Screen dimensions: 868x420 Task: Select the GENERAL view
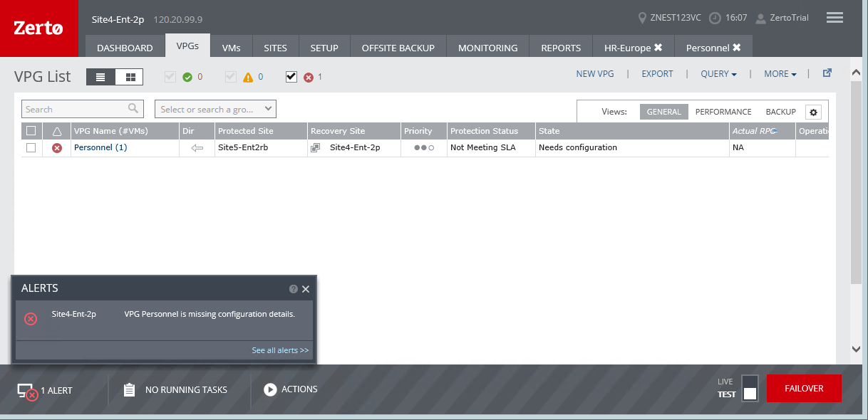pyautogui.click(x=664, y=112)
